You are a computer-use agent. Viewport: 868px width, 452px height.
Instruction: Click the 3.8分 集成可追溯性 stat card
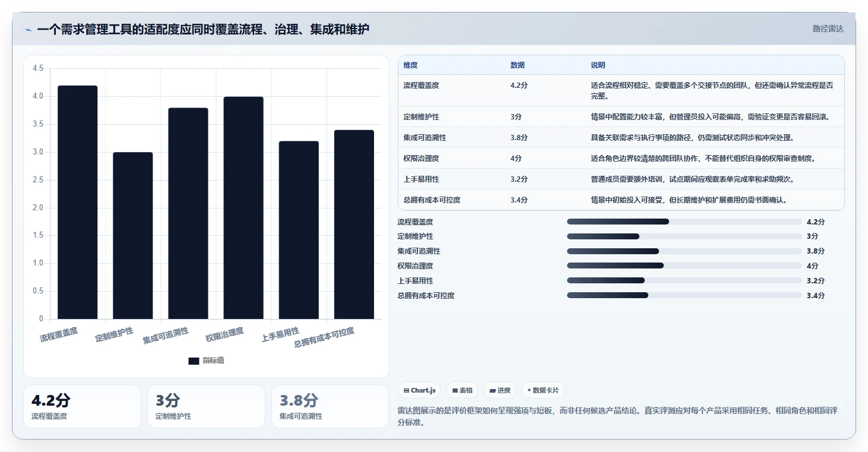coord(330,406)
